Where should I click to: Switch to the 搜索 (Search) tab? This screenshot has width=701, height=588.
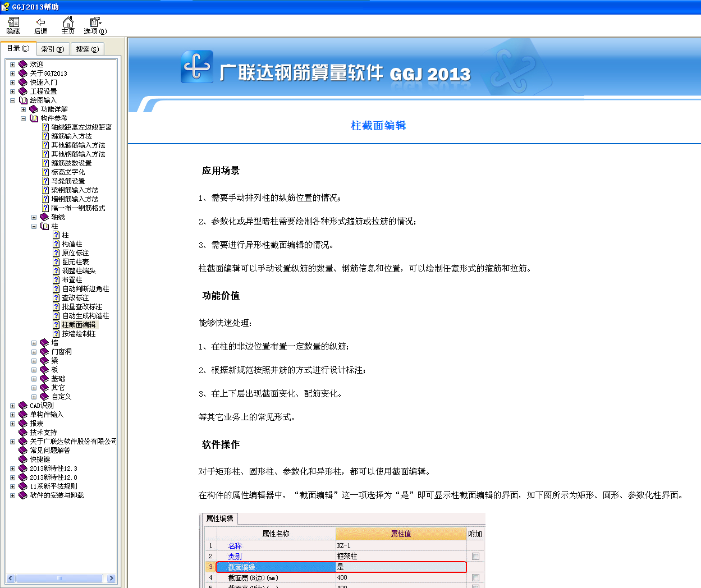(88, 49)
